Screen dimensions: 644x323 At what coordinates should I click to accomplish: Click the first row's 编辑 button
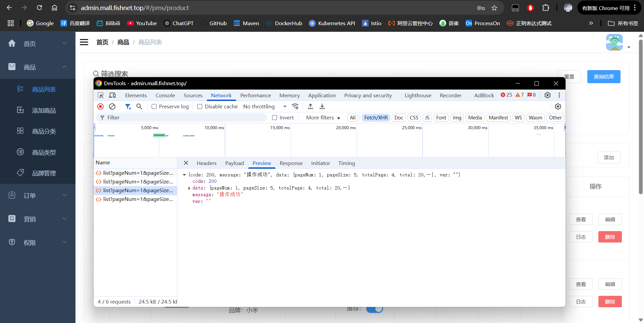coord(610,219)
